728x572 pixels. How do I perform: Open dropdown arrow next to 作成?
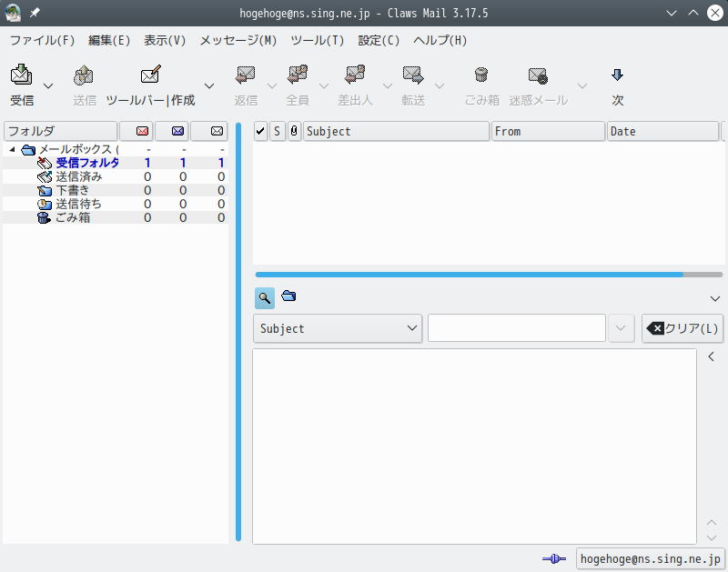pyautogui.click(x=209, y=85)
